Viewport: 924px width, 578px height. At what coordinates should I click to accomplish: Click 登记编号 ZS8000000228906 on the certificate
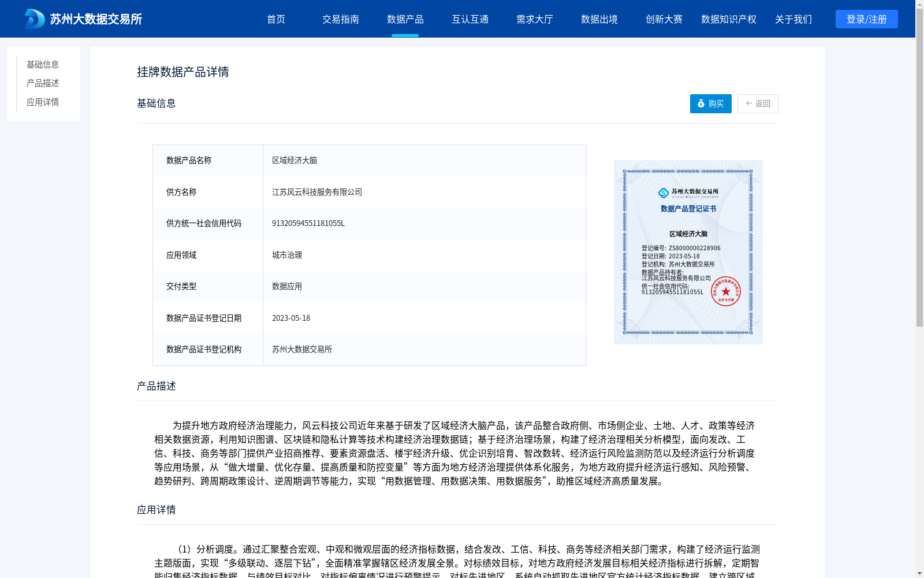pyautogui.click(x=681, y=248)
